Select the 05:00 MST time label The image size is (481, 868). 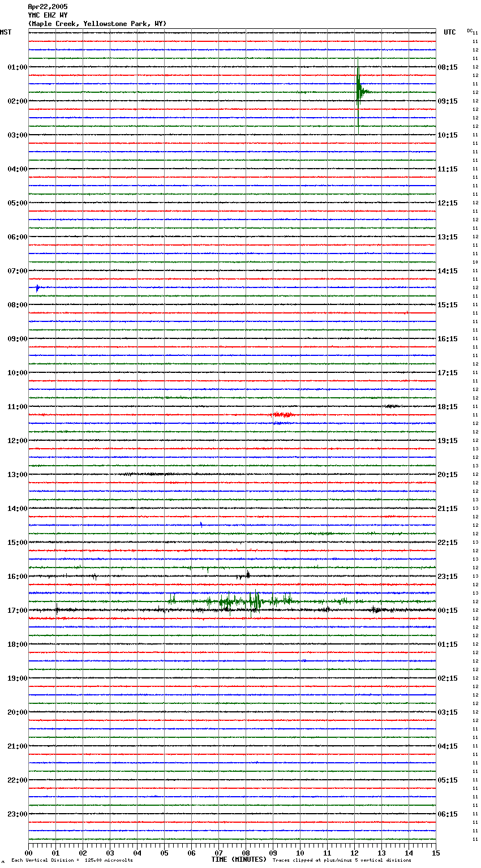pyautogui.click(x=18, y=203)
